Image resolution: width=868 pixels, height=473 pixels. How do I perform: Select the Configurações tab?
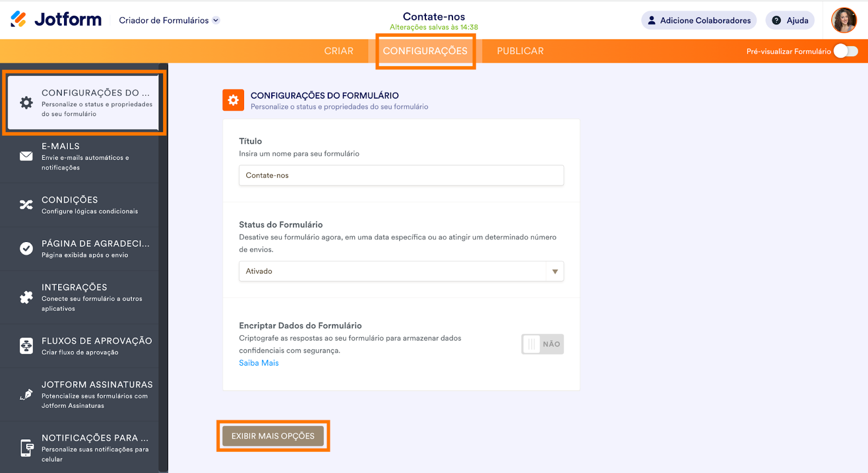pyautogui.click(x=425, y=50)
